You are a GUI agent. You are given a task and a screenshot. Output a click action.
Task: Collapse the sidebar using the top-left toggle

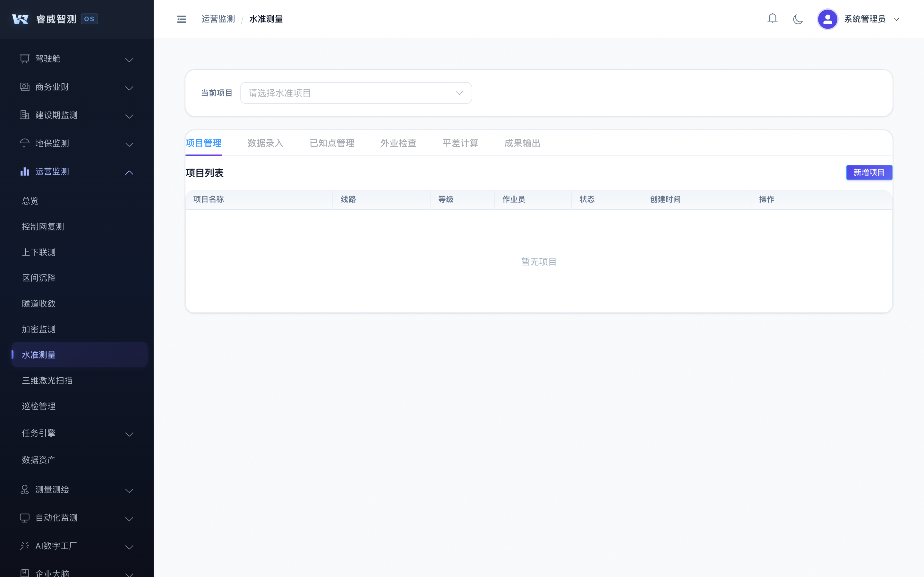coord(181,19)
